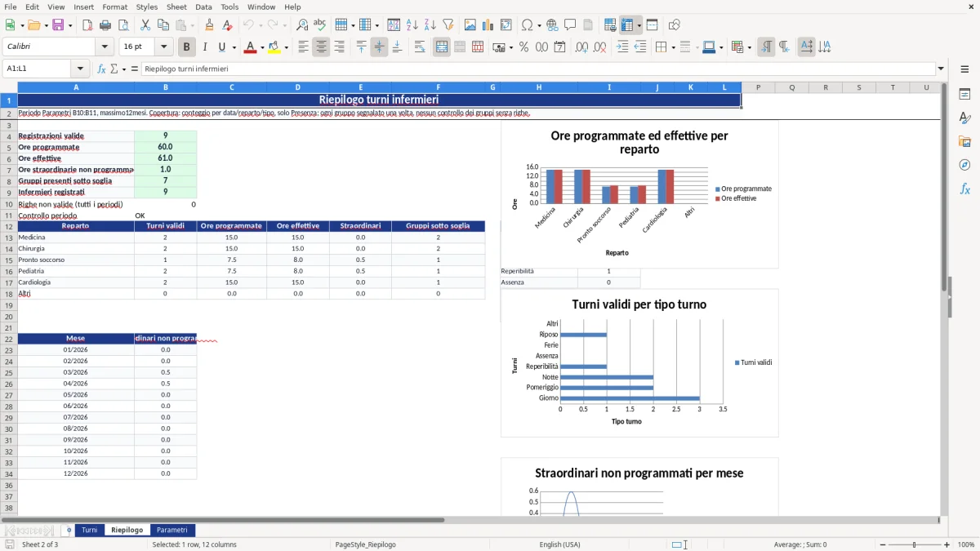Click the Print icon
The image size is (980, 551).
(105, 25)
